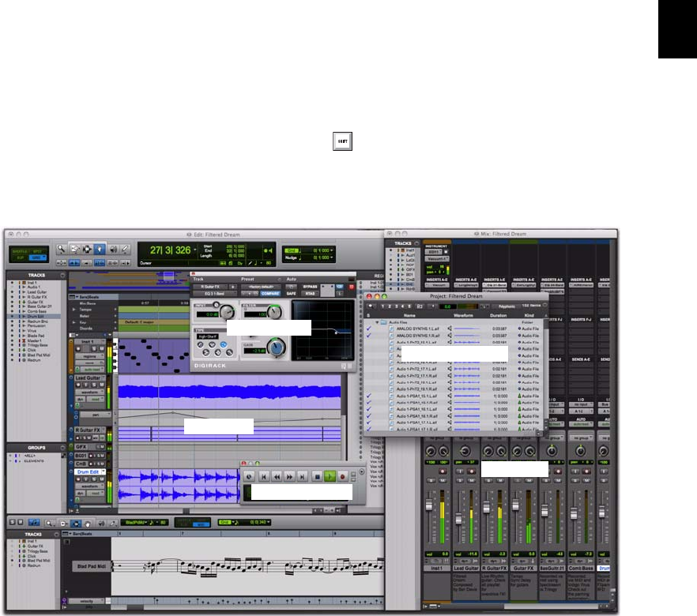Expand the Key ruler

[x=73, y=322]
